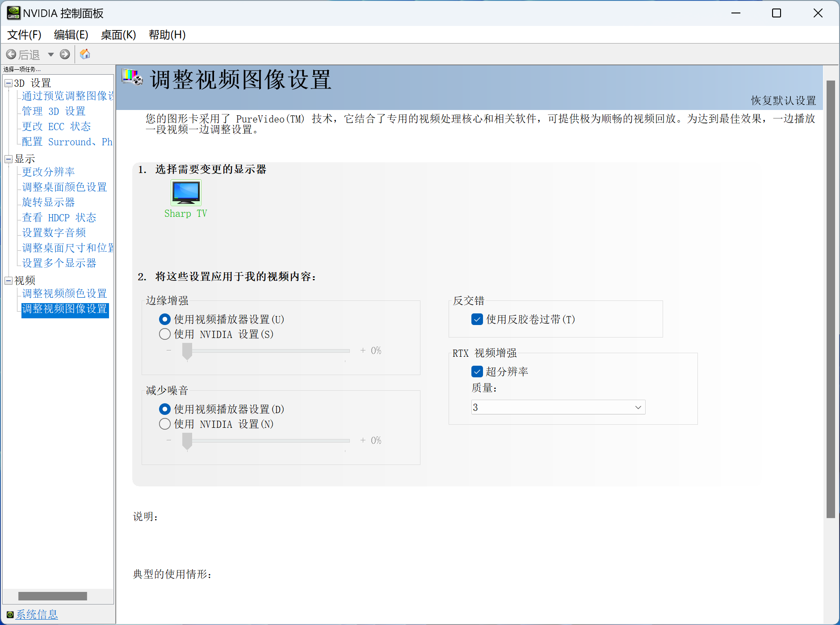Go to the Home page icon
Viewport: 840px width, 625px height.
tap(85, 54)
